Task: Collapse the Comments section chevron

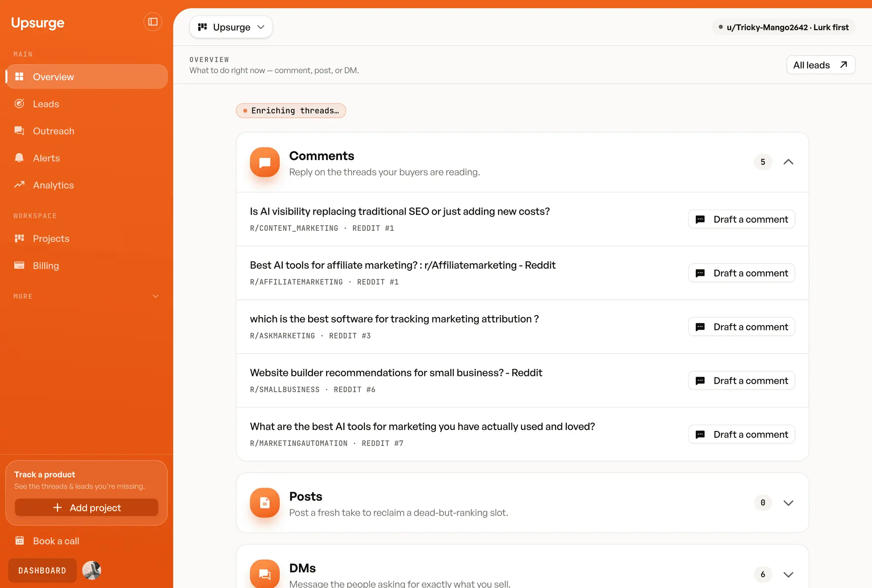Action: [789, 162]
